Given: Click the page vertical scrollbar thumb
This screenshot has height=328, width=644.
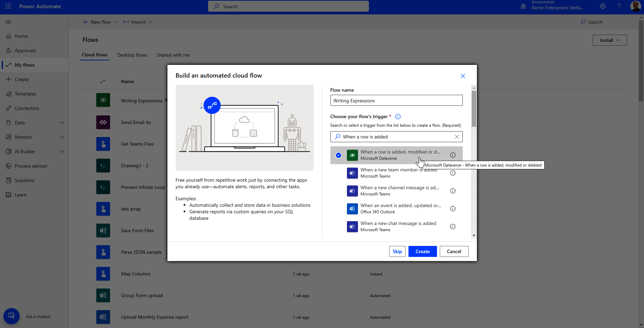Looking at the screenshot, I should [641, 60].
